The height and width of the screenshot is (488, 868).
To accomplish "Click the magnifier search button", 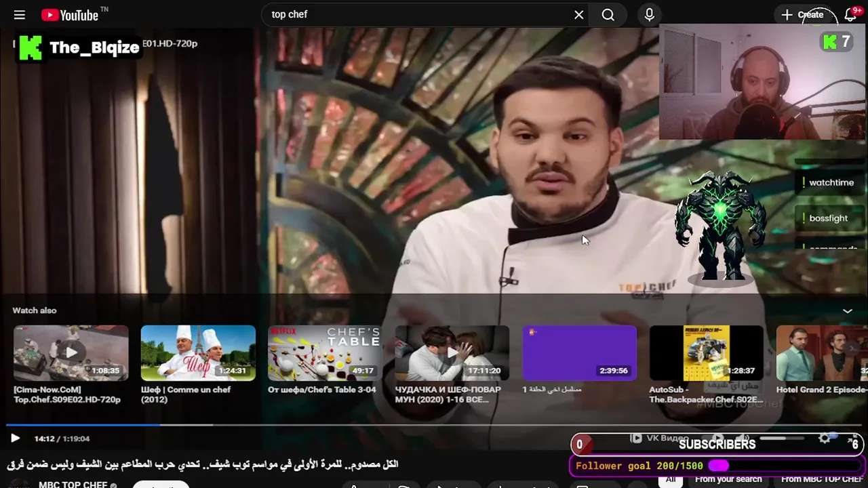I will tap(608, 15).
